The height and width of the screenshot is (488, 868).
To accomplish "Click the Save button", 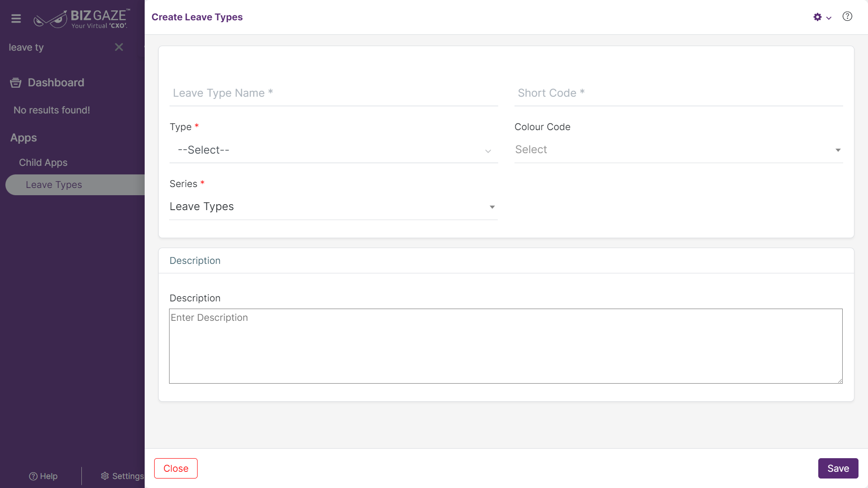I will (x=838, y=469).
